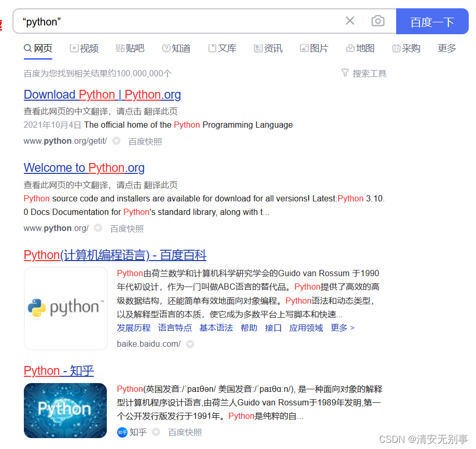Open the 文库 tab

(x=222, y=48)
